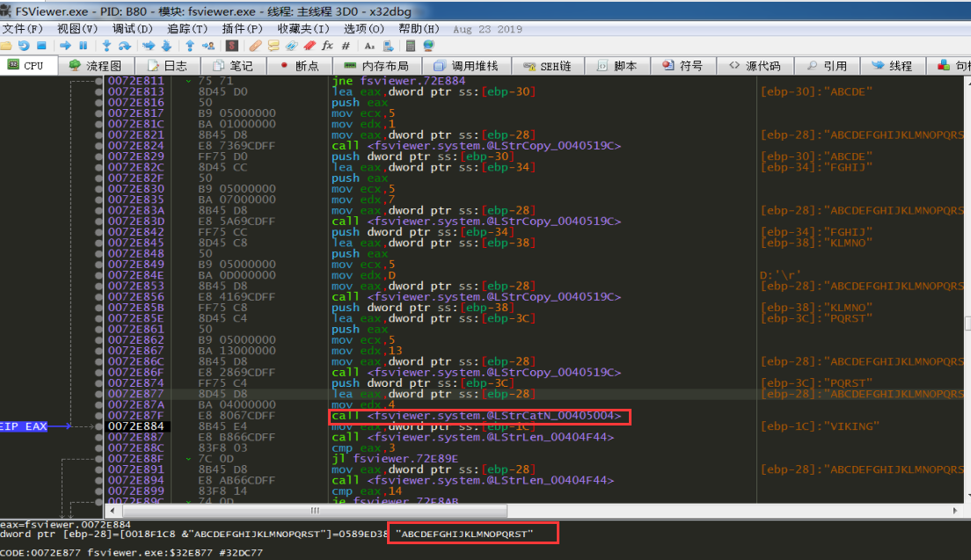
Task: Click the Pause icon in toolbar
Action: coord(83,45)
